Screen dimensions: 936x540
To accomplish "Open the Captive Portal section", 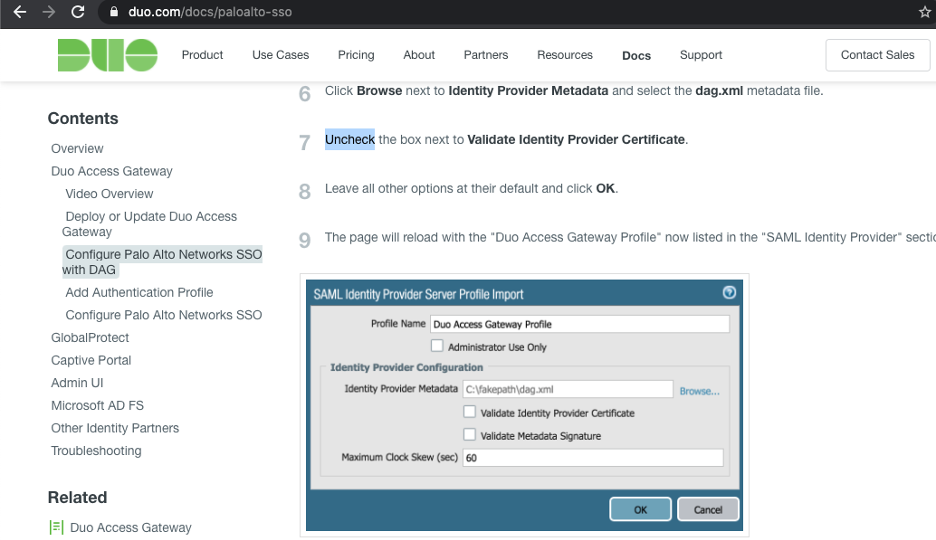I will click(91, 360).
